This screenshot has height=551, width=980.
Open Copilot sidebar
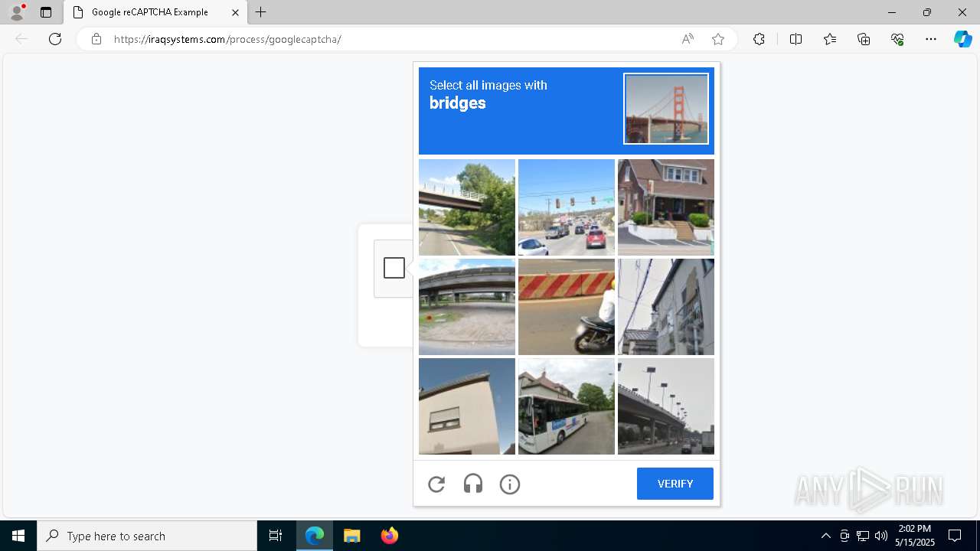coord(962,39)
